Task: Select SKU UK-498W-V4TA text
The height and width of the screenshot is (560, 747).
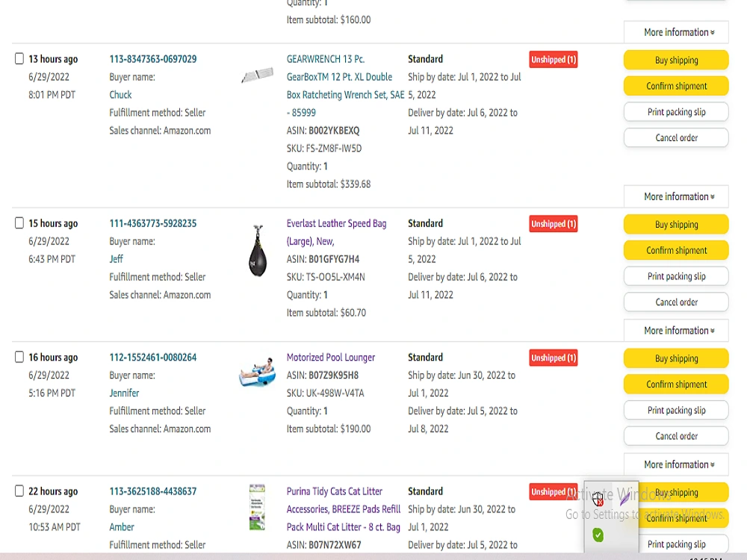Action: pos(335,393)
